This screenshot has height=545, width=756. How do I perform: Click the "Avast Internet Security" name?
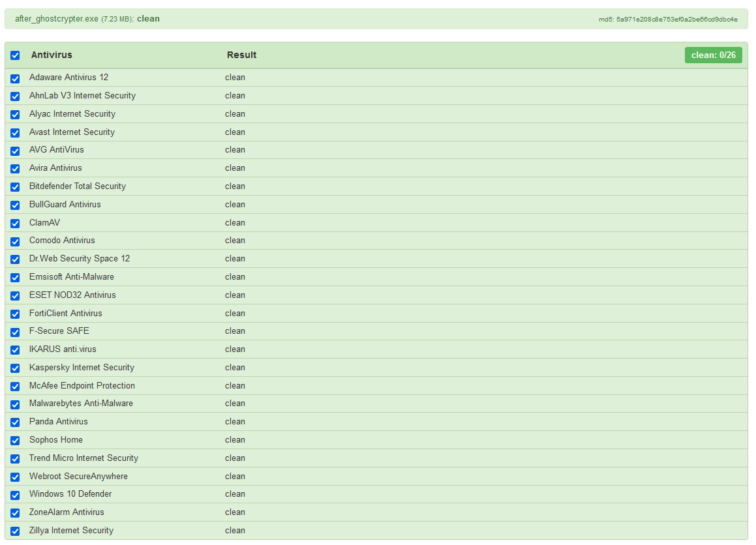click(x=72, y=132)
